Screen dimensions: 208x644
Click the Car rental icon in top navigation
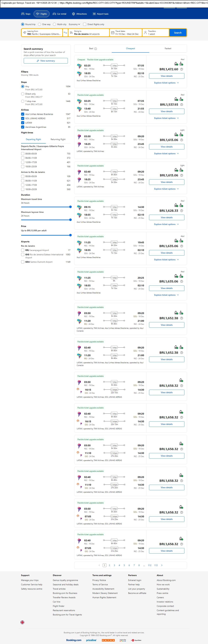pyautogui.click(x=54, y=14)
